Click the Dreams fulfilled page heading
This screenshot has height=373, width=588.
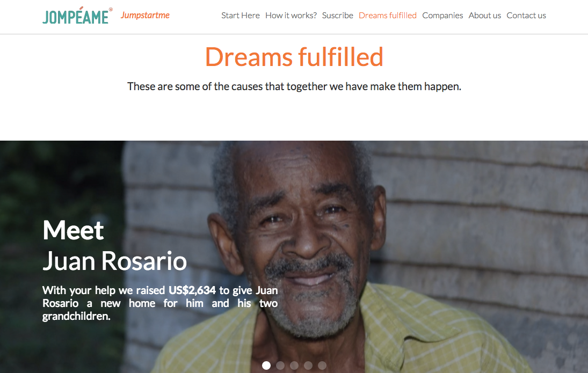click(294, 57)
